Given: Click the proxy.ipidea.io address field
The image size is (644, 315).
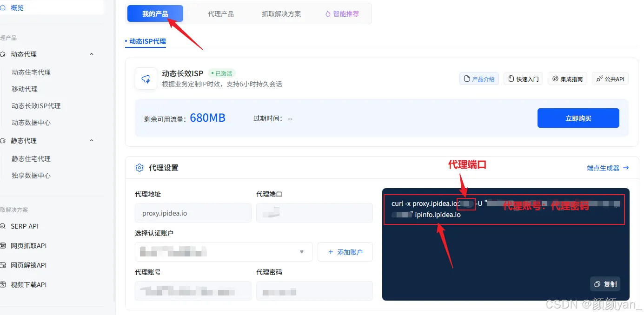Looking at the screenshot, I should 193,212.
